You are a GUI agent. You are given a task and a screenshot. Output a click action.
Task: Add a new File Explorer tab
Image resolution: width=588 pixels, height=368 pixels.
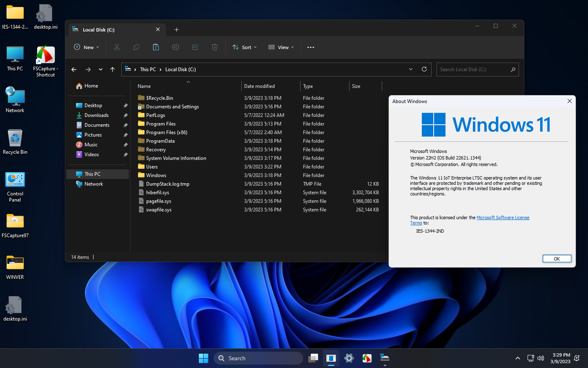[x=176, y=30]
